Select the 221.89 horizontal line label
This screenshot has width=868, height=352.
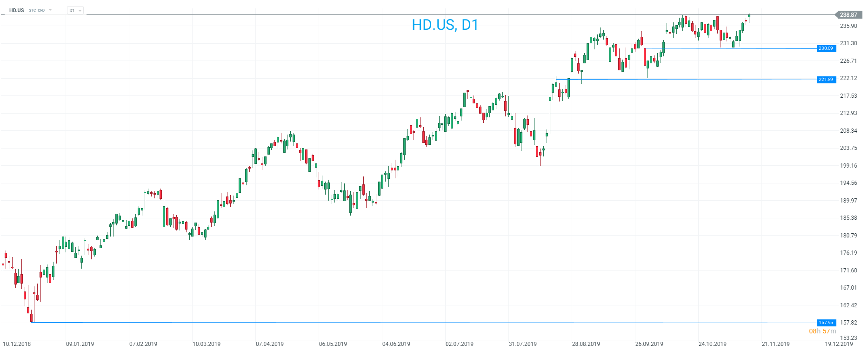826,80
